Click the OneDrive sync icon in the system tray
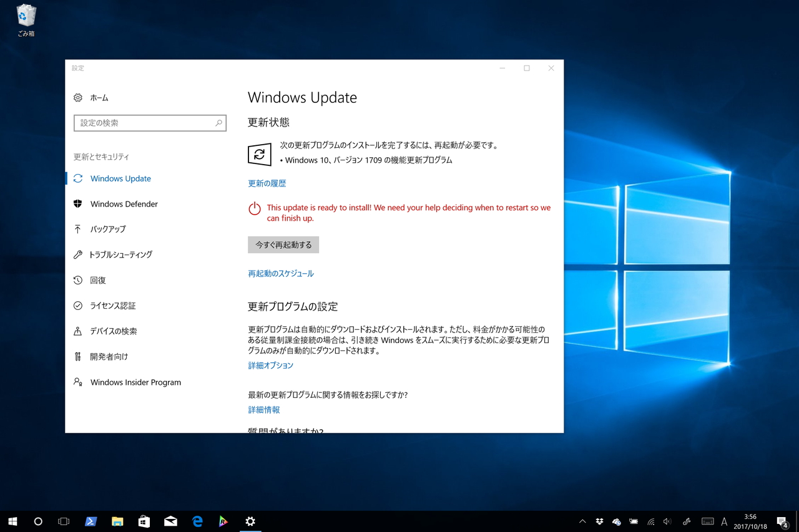 click(x=615, y=521)
